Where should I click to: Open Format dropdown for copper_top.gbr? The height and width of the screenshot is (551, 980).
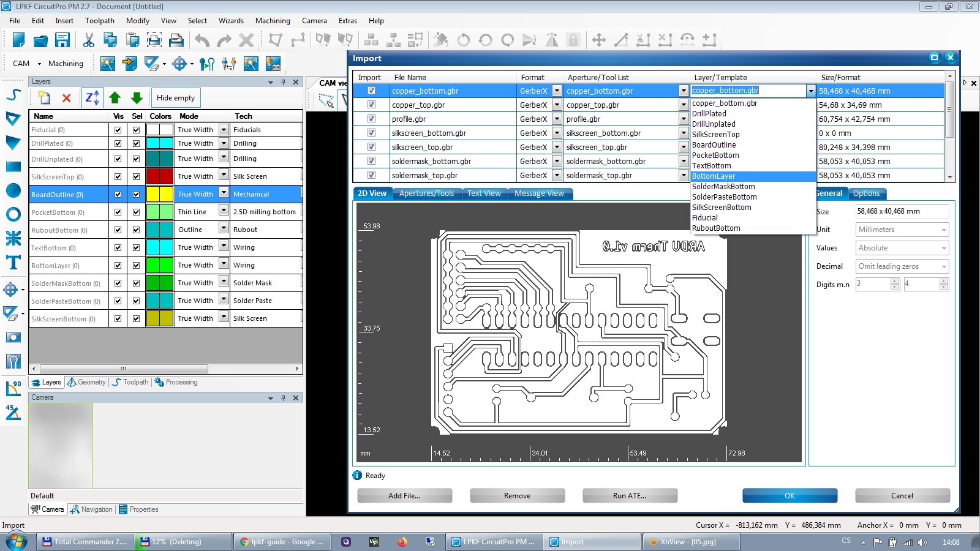557,105
